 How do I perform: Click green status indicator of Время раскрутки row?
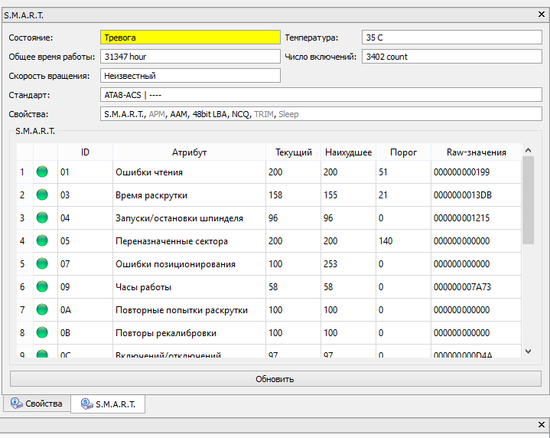coord(42,195)
